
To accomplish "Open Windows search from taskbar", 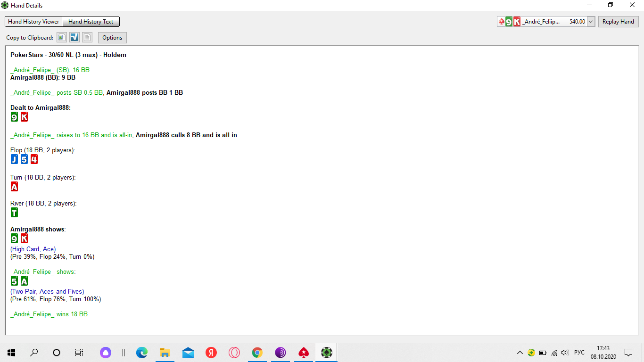I will pyautogui.click(x=34, y=352).
